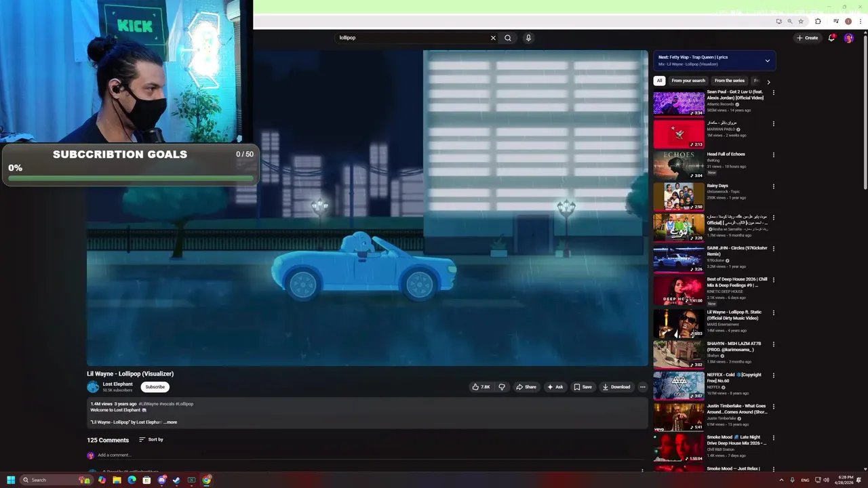This screenshot has height=488, width=868.
Task: Open Copilot from the taskbar
Action: click(102, 480)
